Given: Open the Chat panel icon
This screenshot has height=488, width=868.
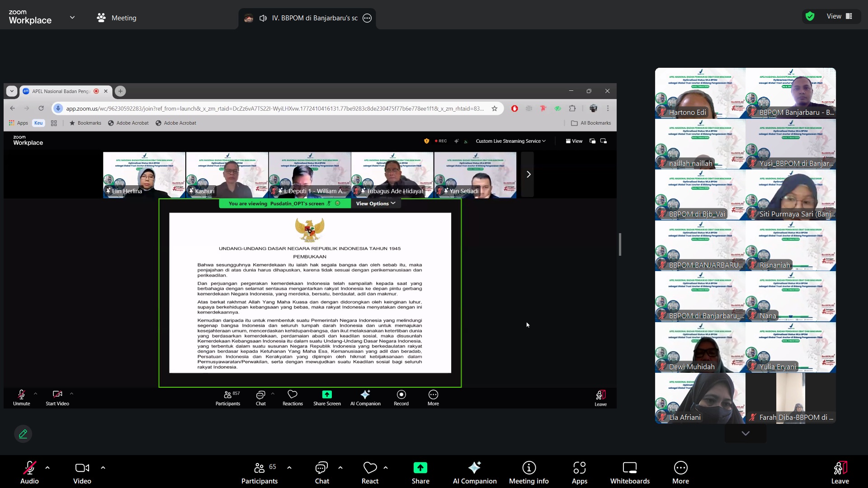Looking at the screenshot, I should point(321,468).
